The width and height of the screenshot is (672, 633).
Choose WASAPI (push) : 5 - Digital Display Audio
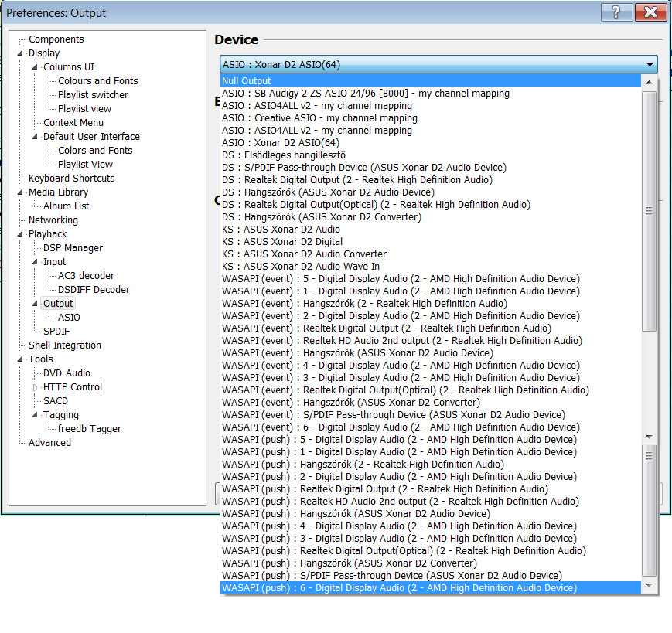tap(431, 440)
